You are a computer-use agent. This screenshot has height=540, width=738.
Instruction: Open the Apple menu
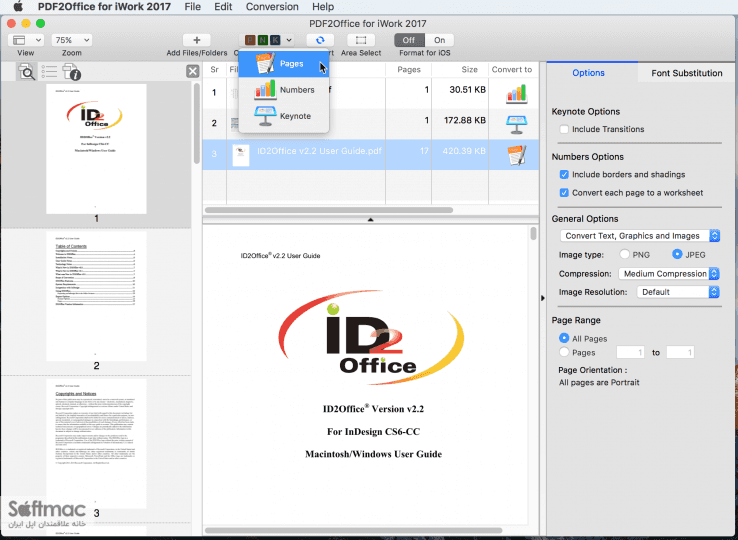[18, 7]
